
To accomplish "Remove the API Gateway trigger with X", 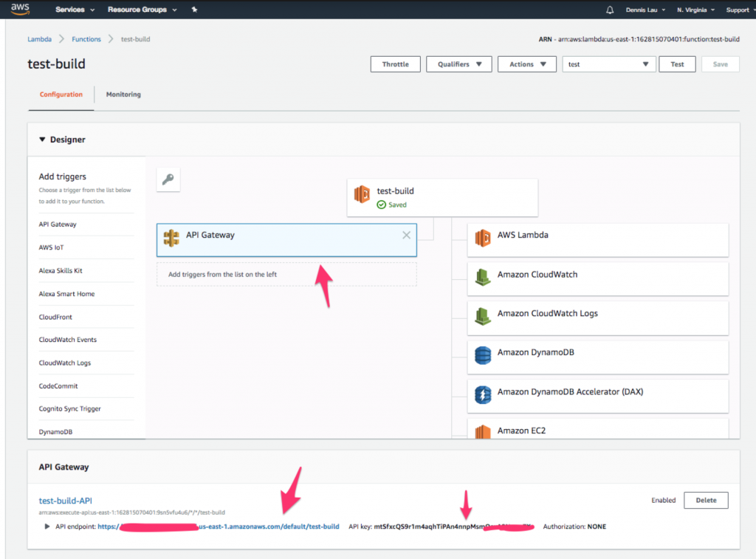I will pos(406,236).
